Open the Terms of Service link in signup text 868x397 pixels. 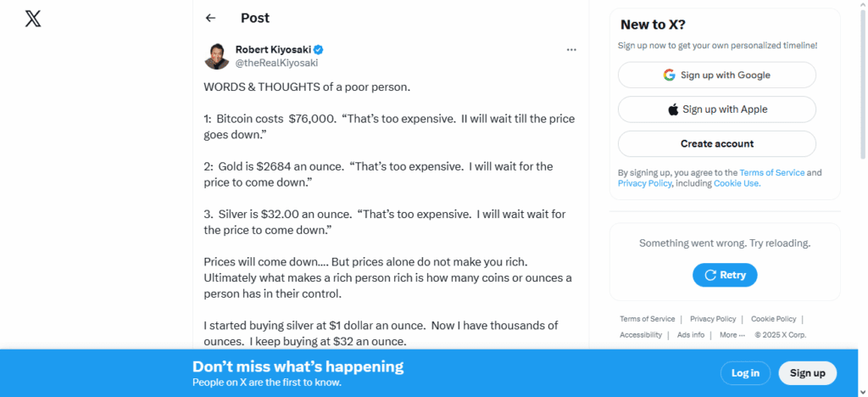[x=771, y=172]
